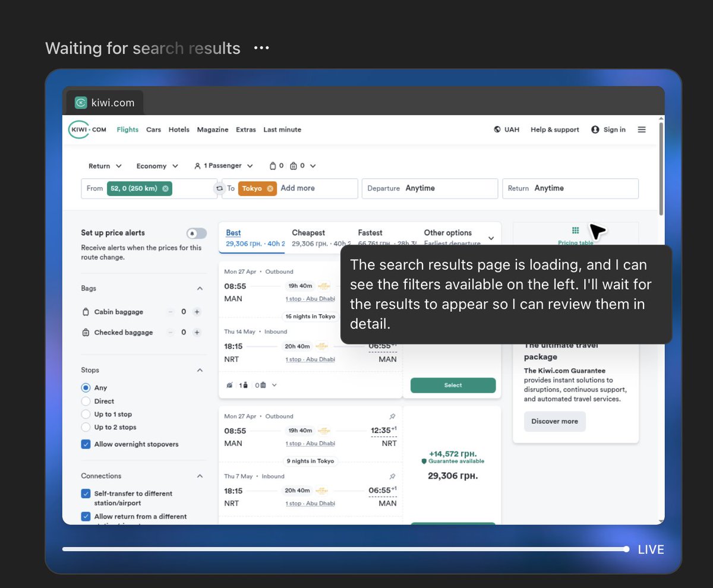The width and height of the screenshot is (713, 588).
Task: Open the hamburger menu
Action: [642, 129]
